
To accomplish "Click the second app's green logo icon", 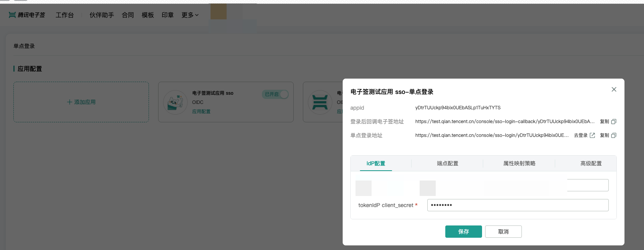I will tap(320, 102).
